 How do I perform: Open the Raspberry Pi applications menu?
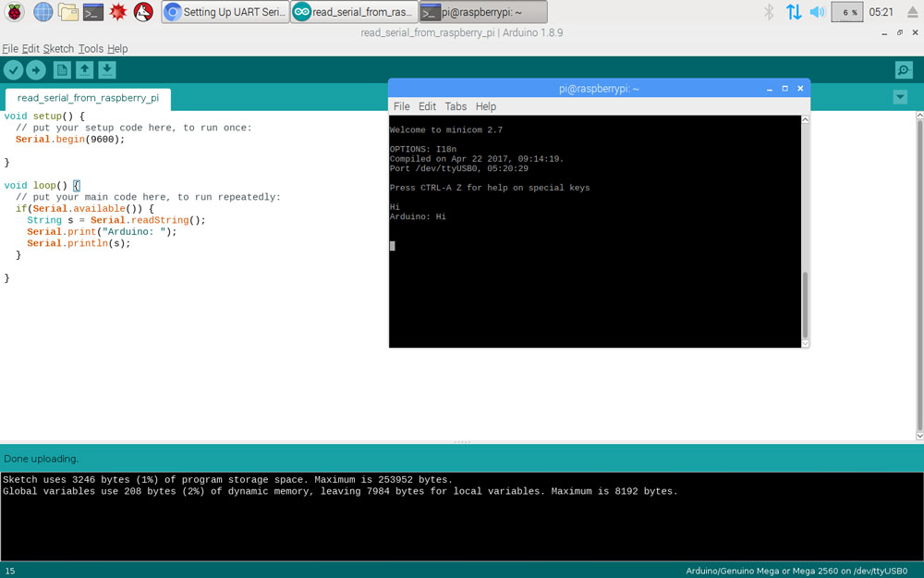[x=15, y=12]
